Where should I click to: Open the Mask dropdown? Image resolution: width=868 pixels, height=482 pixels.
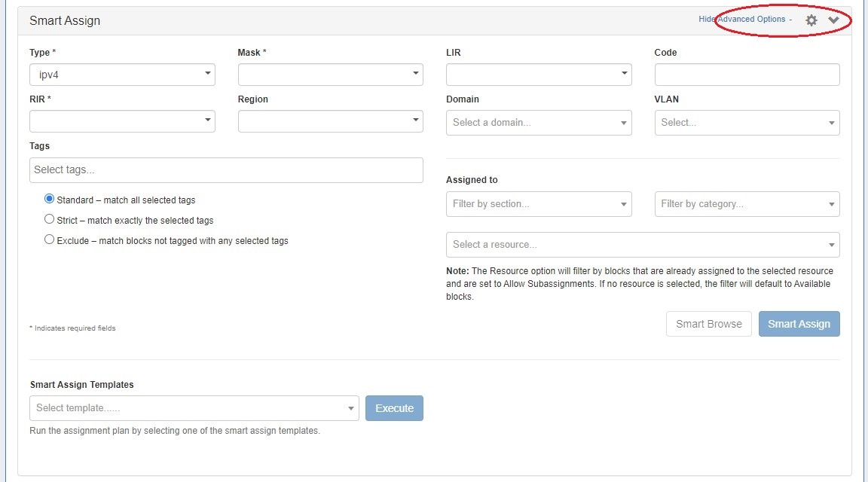(330, 75)
